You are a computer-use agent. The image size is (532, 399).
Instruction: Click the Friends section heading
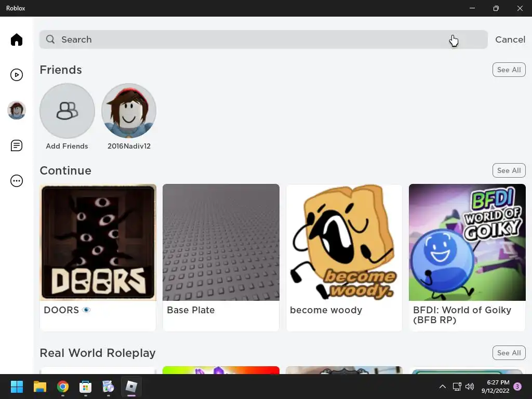click(x=61, y=70)
